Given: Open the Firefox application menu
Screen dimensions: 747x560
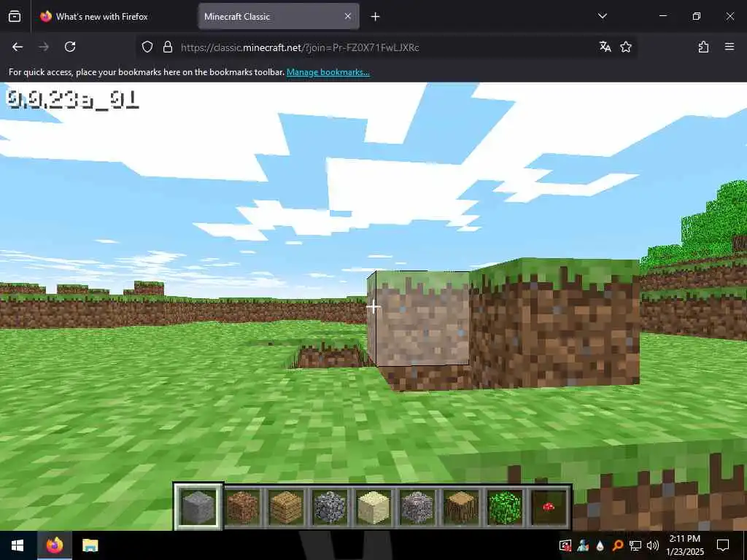Looking at the screenshot, I should (x=729, y=47).
